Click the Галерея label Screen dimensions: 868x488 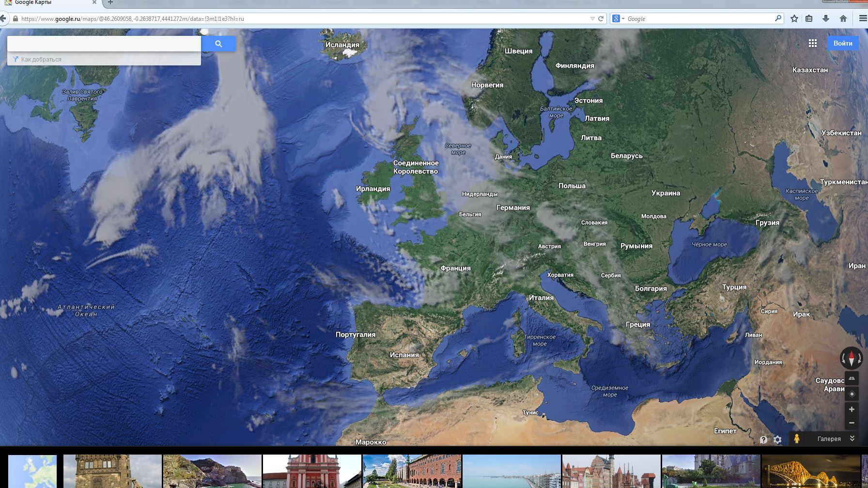point(829,439)
